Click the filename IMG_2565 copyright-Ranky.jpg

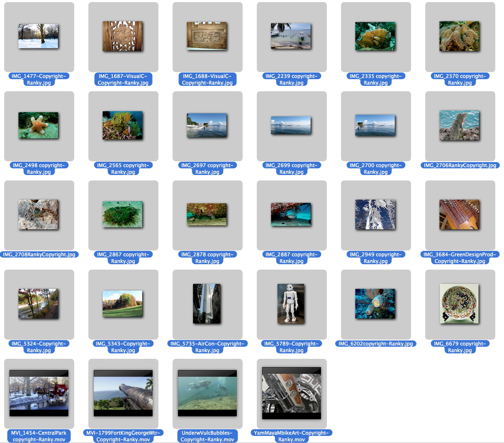(123, 168)
